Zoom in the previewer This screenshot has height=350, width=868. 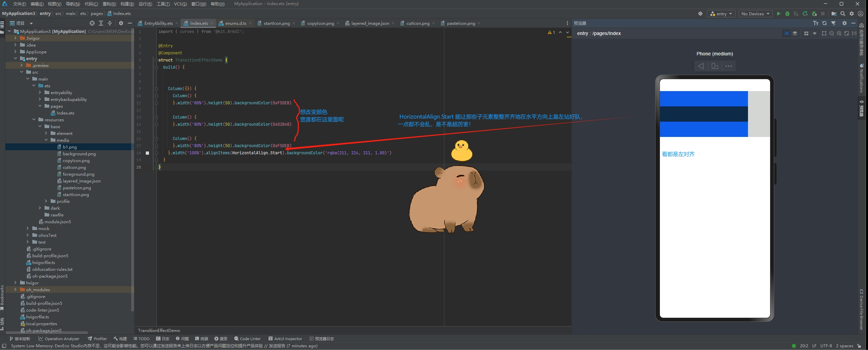(839, 33)
